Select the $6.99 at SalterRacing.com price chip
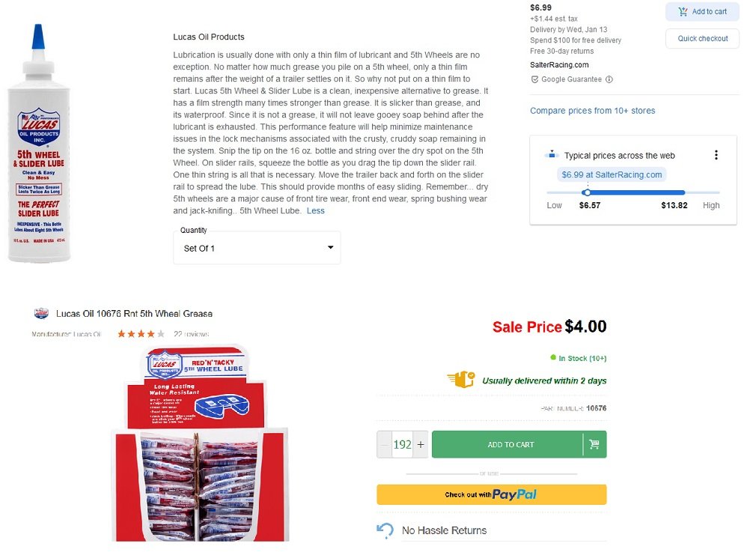Screen dimensions: 756x552 [612, 175]
